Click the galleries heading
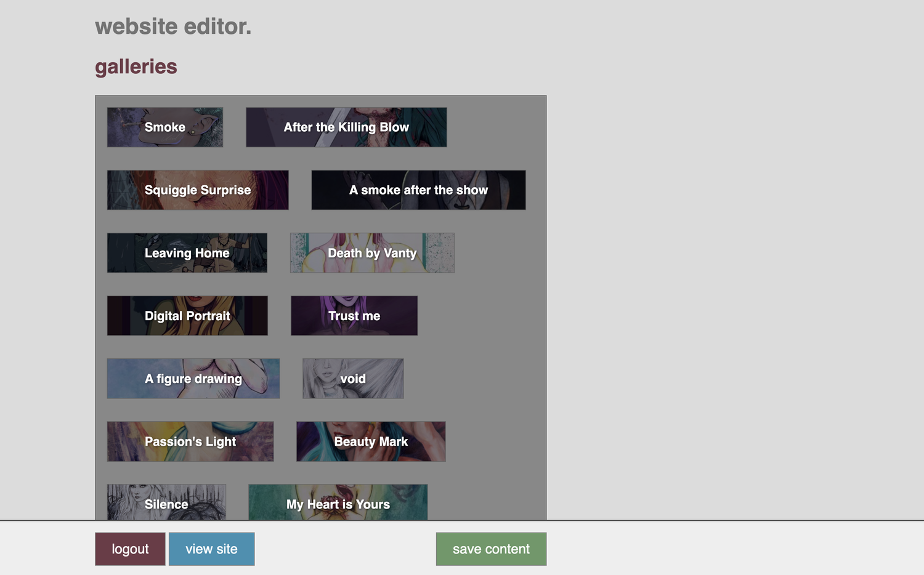 click(x=136, y=66)
